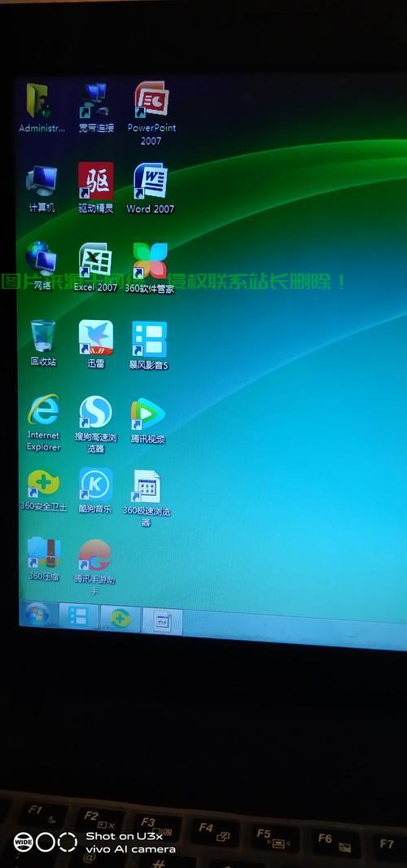Select the 暴风影音5 player icon
Image resolution: width=407 pixels, height=868 pixels.
tap(149, 339)
